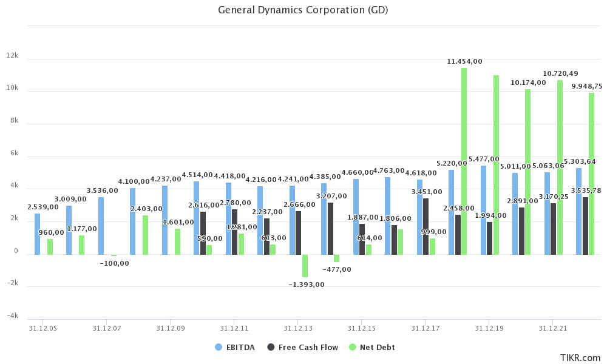Screen dimensions: 607x364
Task: Select the 960,00 net debt label
Action: pos(51,233)
